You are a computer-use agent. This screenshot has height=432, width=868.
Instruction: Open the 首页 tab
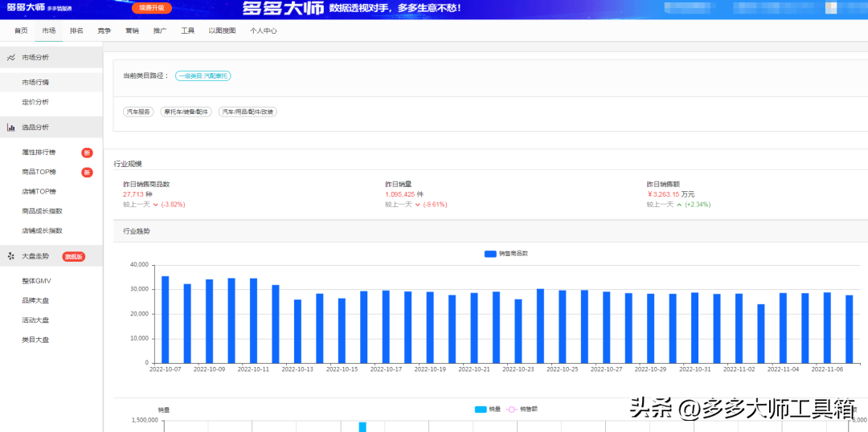pyautogui.click(x=21, y=31)
